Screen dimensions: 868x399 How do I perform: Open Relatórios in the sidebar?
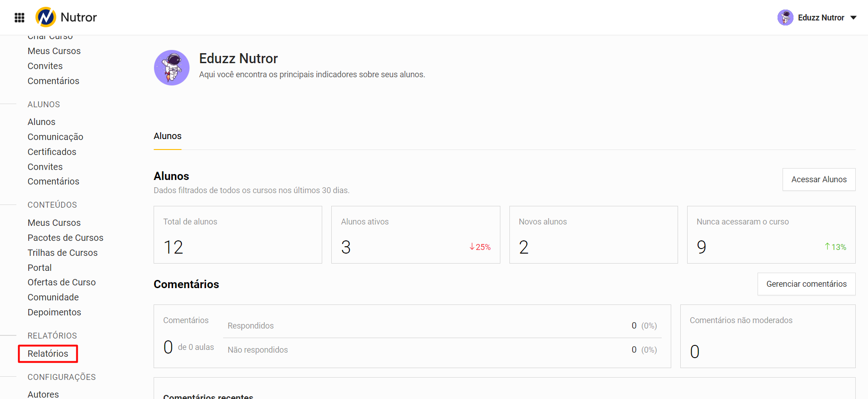[x=48, y=354]
